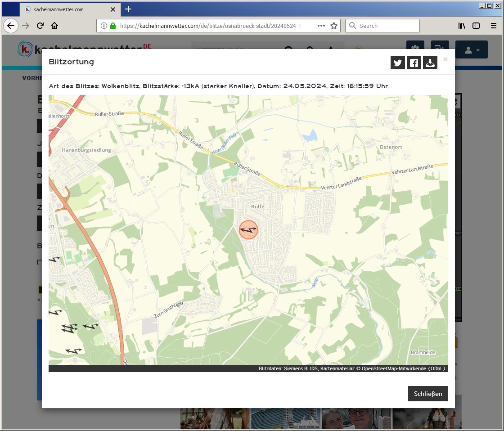Open the Firefox hamburger menu
Screen dimensions: 504x431
click(x=494, y=26)
